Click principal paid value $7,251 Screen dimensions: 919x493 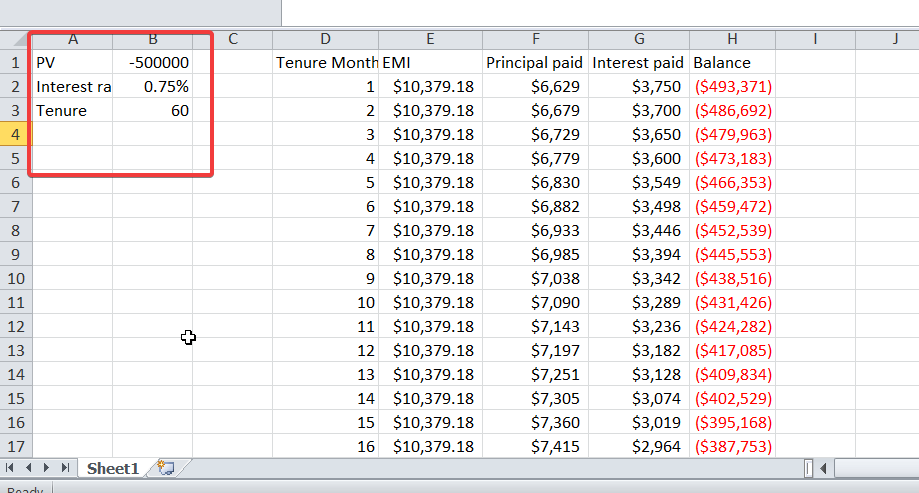(536, 375)
